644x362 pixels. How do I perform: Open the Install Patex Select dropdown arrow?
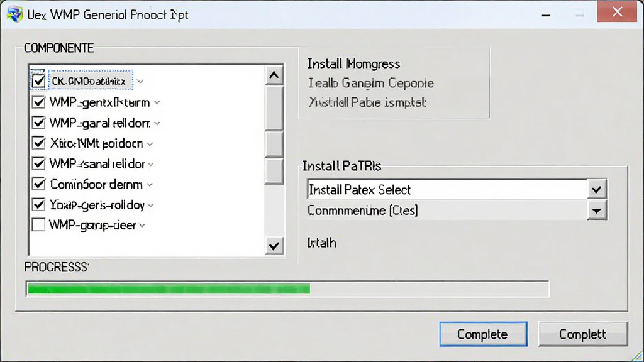tap(597, 190)
